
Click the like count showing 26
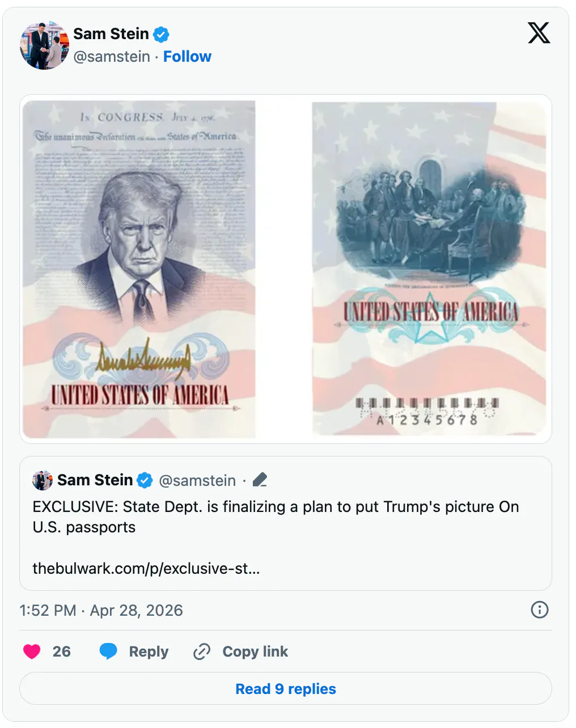(62, 651)
